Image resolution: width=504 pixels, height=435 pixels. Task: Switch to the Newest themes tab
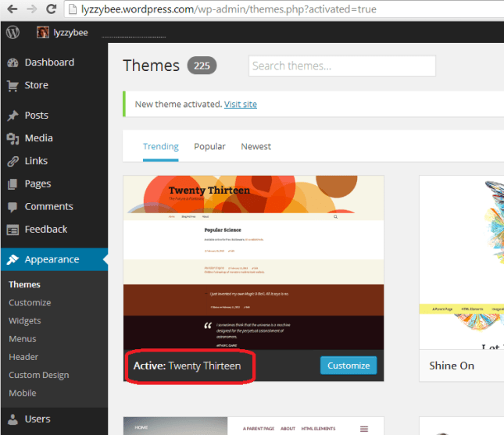[256, 146]
